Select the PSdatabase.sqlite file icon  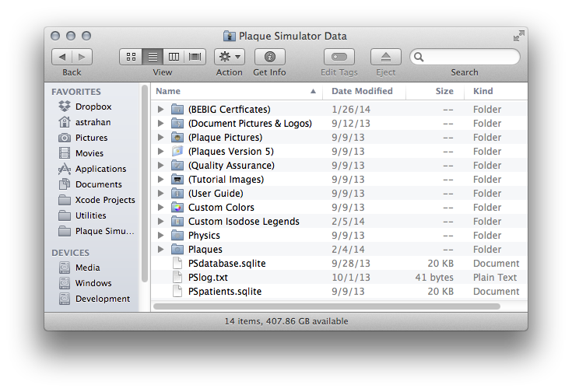tap(177, 264)
